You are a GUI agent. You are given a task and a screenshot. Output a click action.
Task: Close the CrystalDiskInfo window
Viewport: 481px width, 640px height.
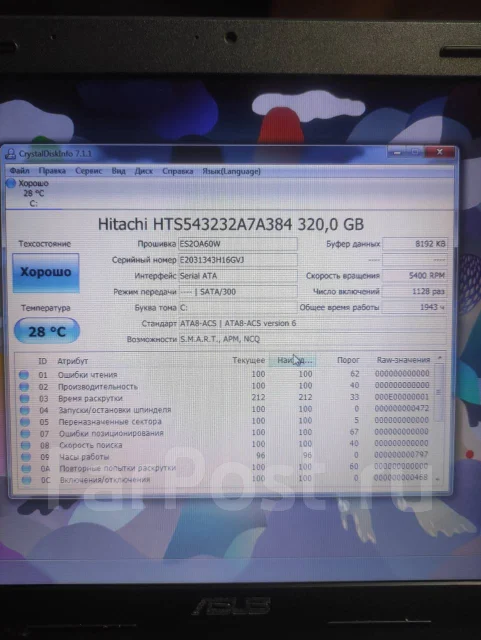440,152
